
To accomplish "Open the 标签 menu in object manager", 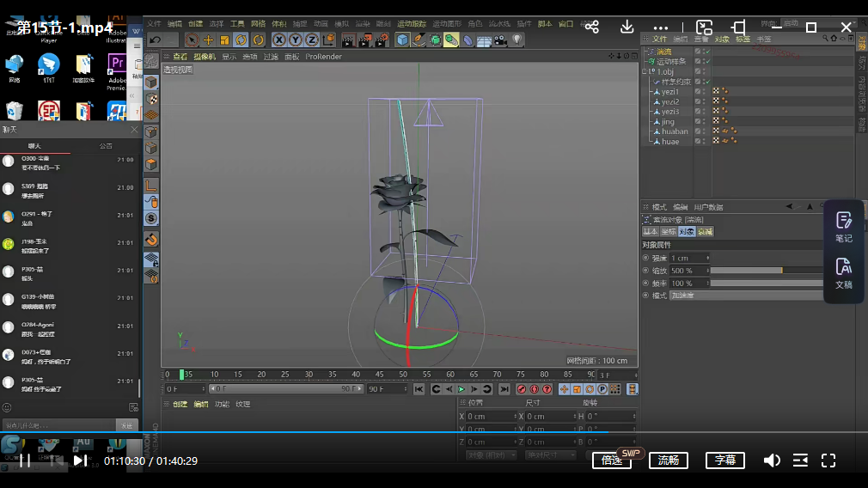I will click(x=743, y=40).
